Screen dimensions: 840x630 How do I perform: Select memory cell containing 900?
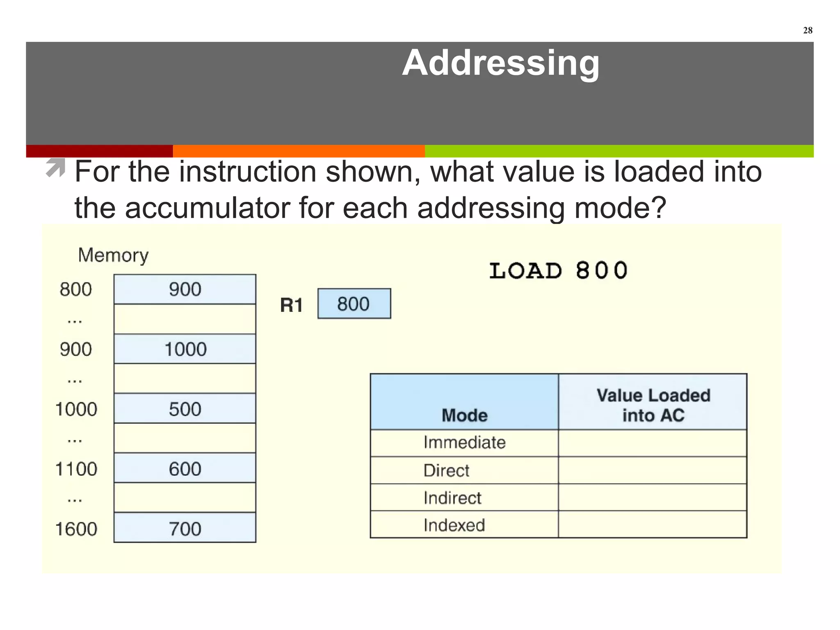[x=185, y=290]
